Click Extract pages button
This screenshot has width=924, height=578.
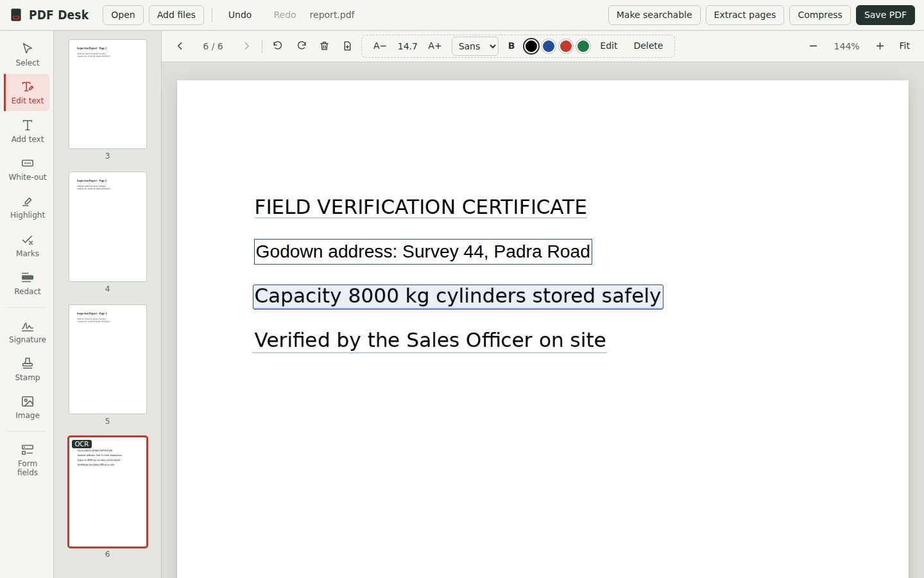point(745,15)
